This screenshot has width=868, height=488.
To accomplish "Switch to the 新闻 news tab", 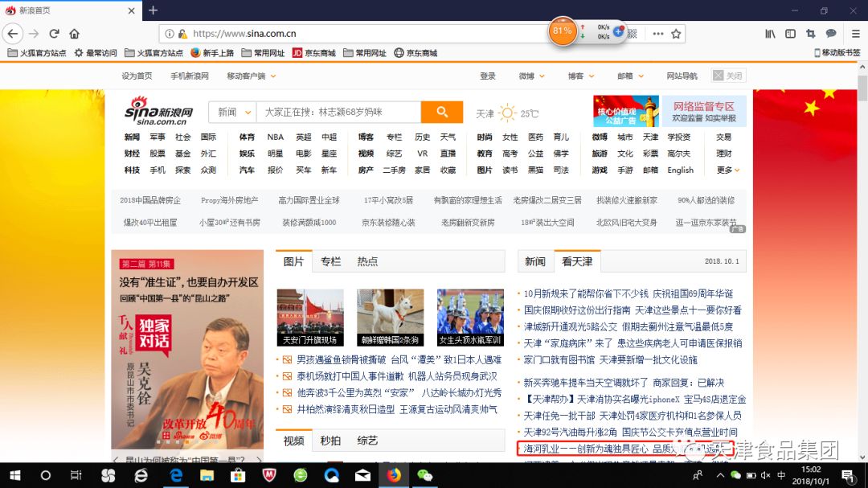I will point(534,261).
